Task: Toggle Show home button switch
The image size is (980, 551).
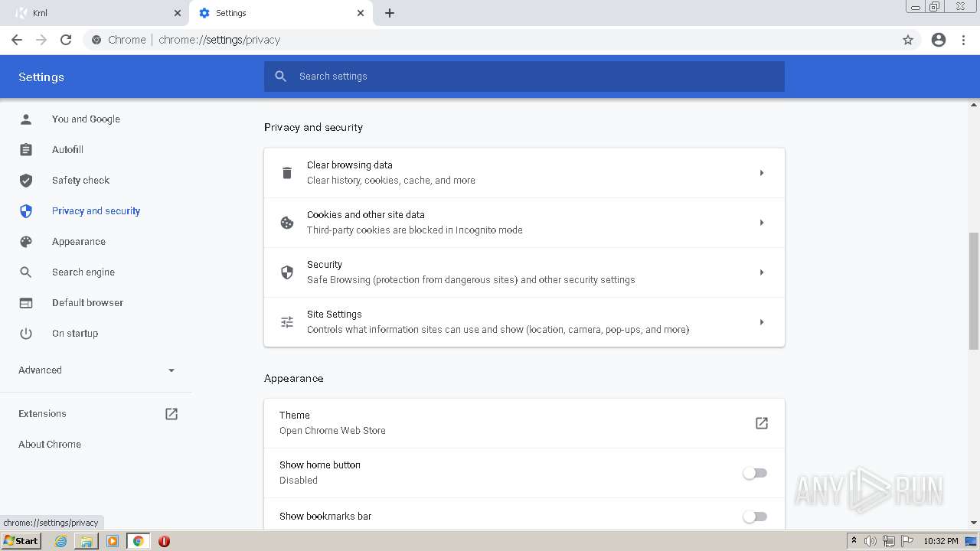Action: pyautogui.click(x=755, y=473)
